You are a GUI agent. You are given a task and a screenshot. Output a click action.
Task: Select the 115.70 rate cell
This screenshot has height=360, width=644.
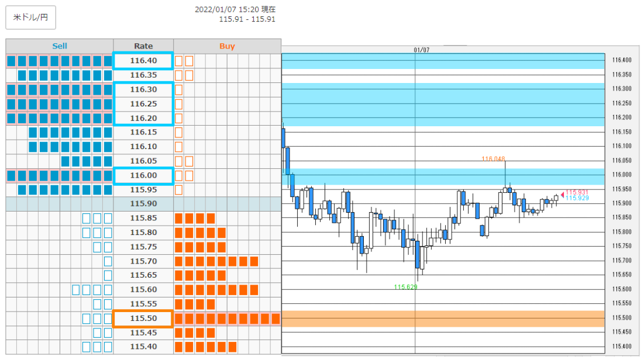click(x=143, y=261)
